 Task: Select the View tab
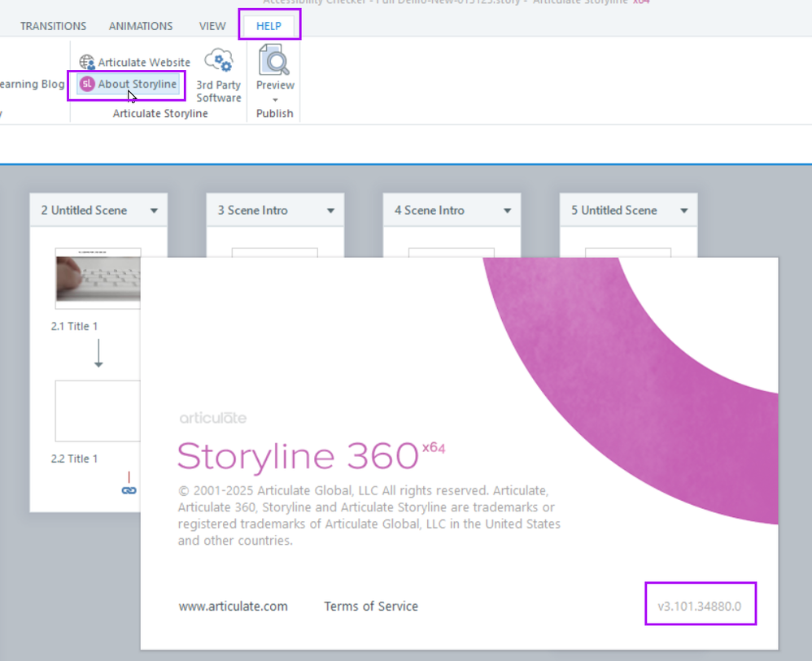[212, 26]
